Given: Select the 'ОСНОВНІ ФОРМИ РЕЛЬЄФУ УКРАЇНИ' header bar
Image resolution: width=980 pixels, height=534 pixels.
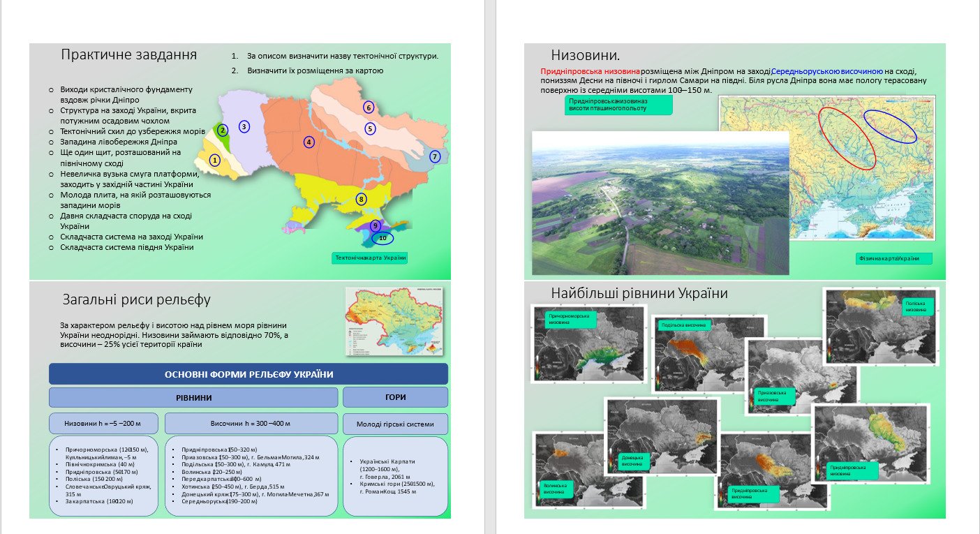Looking at the screenshot, I should pyautogui.click(x=248, y=374).
